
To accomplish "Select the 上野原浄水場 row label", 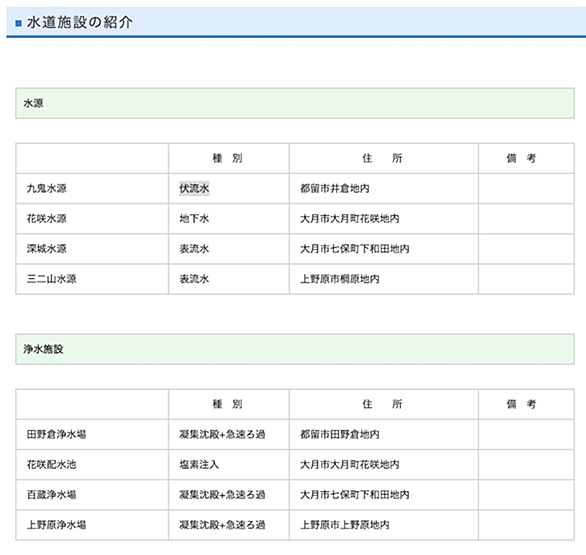I will point(56,525).
